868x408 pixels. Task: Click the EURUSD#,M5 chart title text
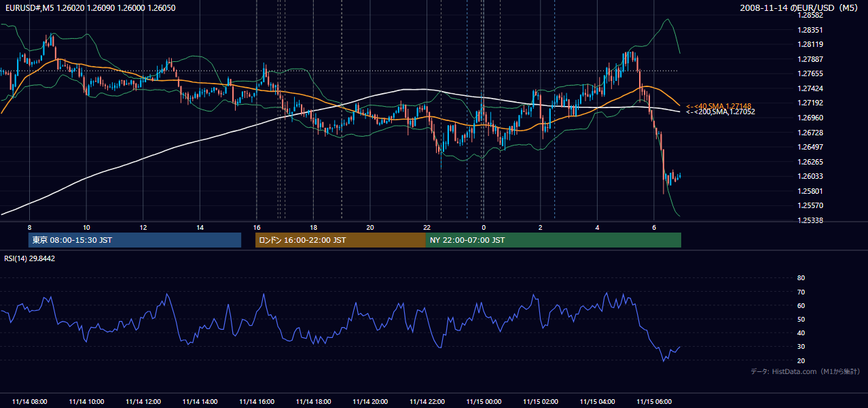tap(90, 7)
